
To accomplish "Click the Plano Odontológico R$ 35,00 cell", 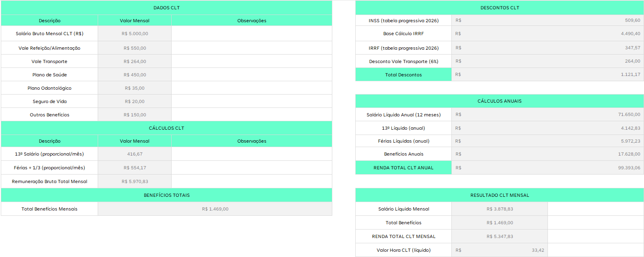I will pyautogui.click(x=134, y=88).
